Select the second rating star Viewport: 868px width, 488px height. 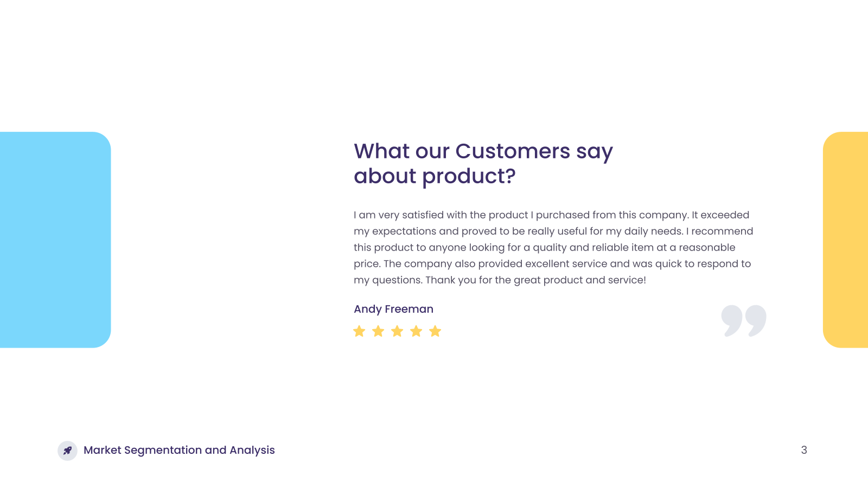[378, 331]
